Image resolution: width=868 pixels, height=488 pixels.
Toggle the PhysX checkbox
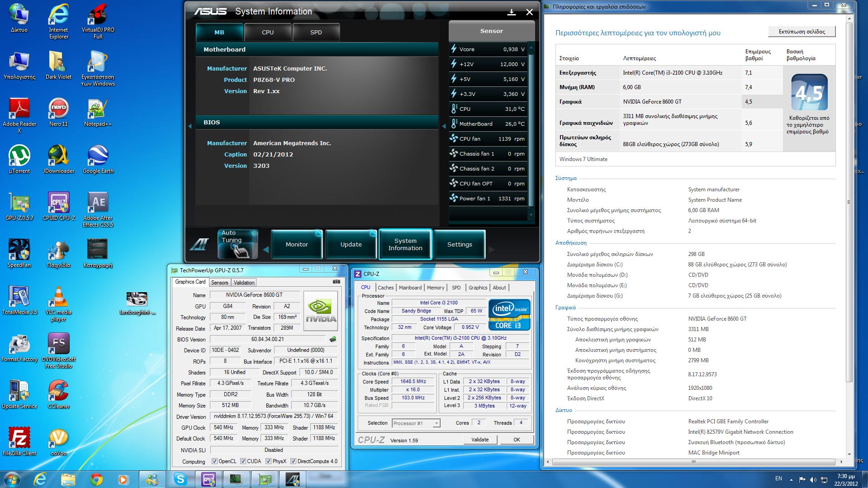coord(268,461)
